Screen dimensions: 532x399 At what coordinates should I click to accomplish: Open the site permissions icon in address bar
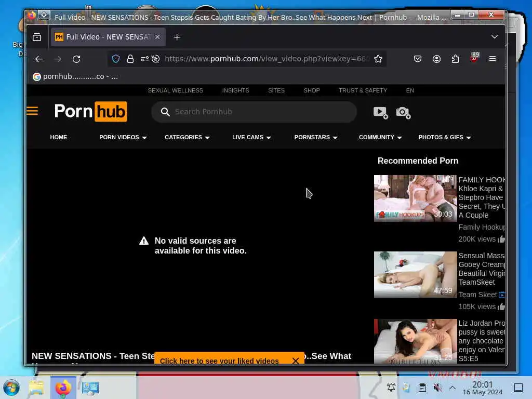pyautogui.click(x=145, y=59)
